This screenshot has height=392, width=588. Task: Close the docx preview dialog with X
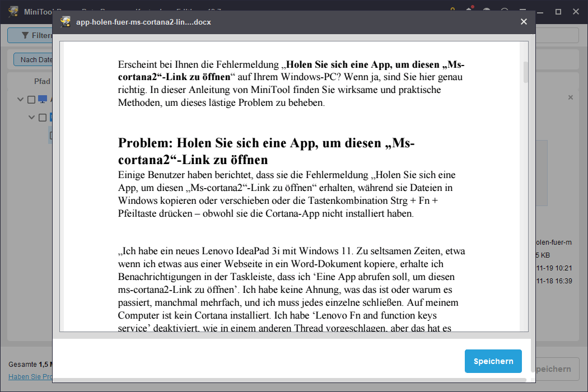click(x=524, y=22)
